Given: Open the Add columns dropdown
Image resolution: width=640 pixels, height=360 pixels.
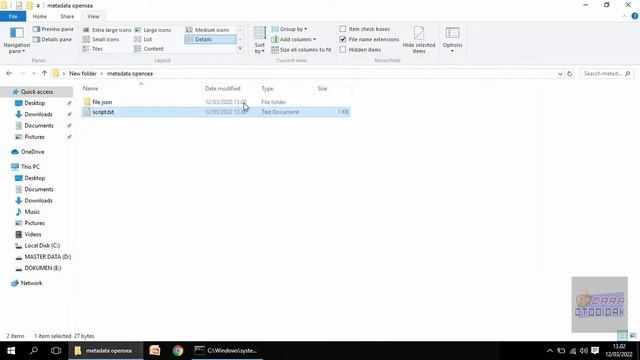Looking at the screenshot, I should 293,39.
